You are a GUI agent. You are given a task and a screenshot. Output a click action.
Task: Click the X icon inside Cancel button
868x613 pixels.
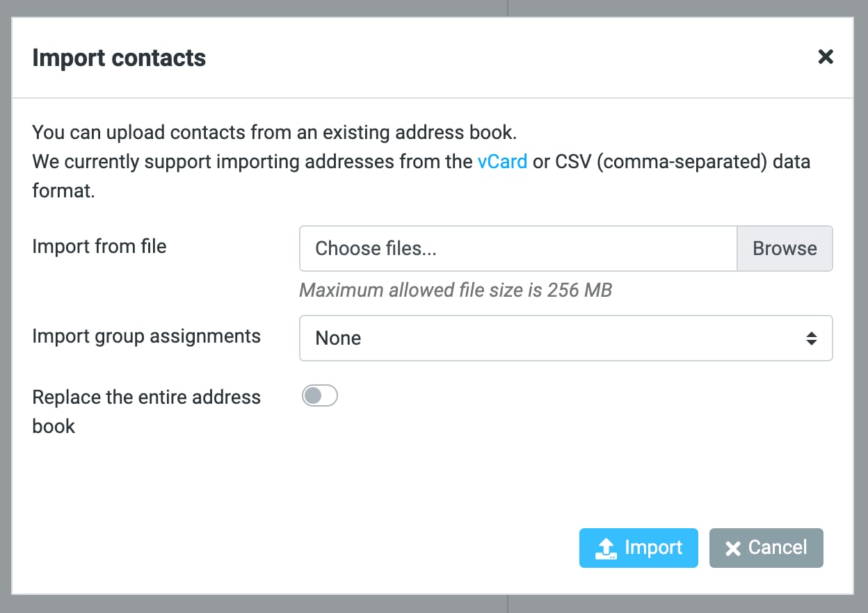point(732,548)
